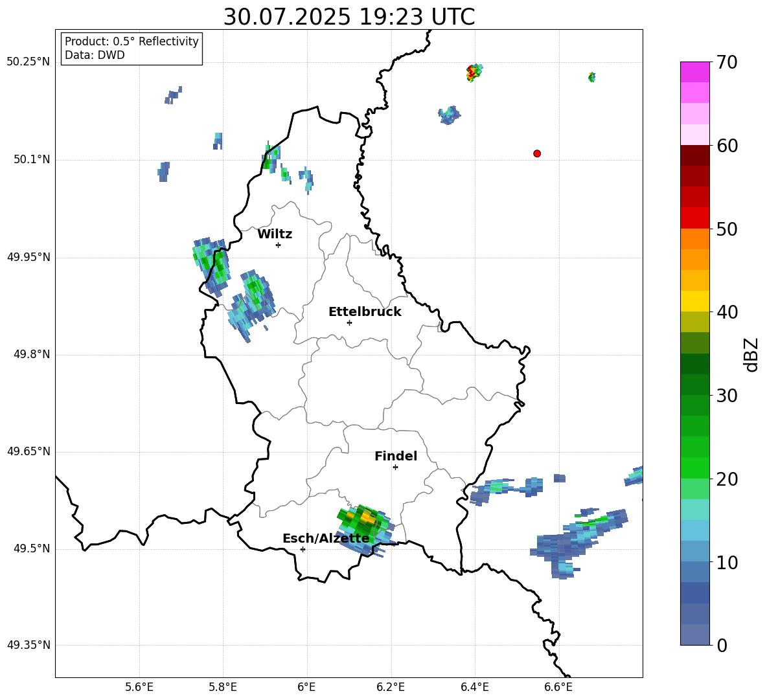The height and width of the screenshot is (700, 767).
Task: Click the 50.1°N latitude label
Action: [32, 160]
